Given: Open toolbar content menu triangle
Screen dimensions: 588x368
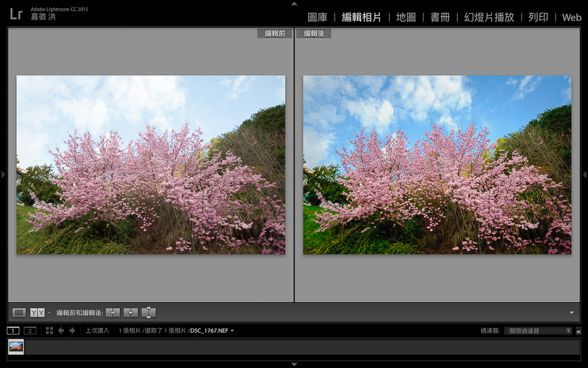Looking at the screenshot, I should [x=572, y=313].
